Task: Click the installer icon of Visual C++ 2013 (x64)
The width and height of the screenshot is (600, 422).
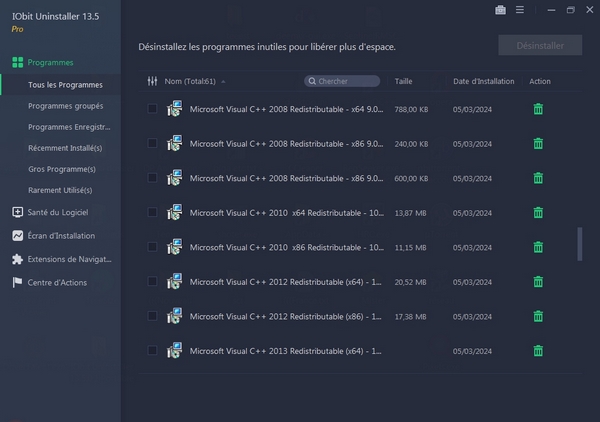Action: pyautogui.click(x=175, y=350)
